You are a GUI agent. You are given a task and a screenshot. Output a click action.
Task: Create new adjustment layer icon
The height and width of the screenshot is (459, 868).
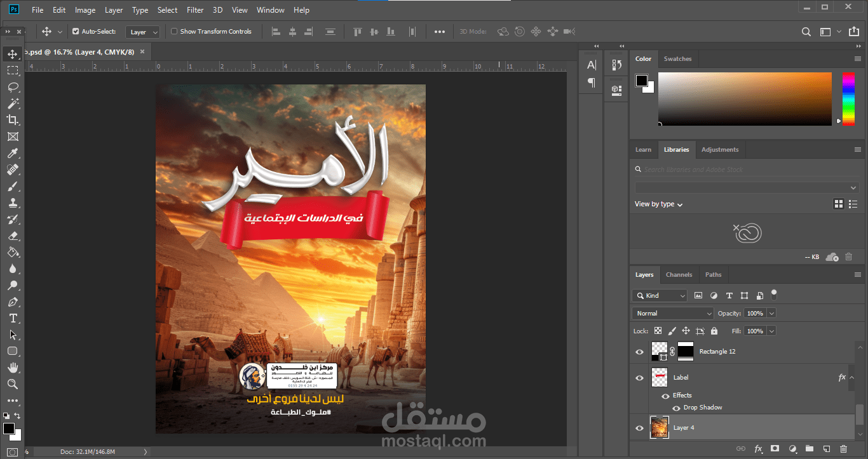click(x=792, y=449)
